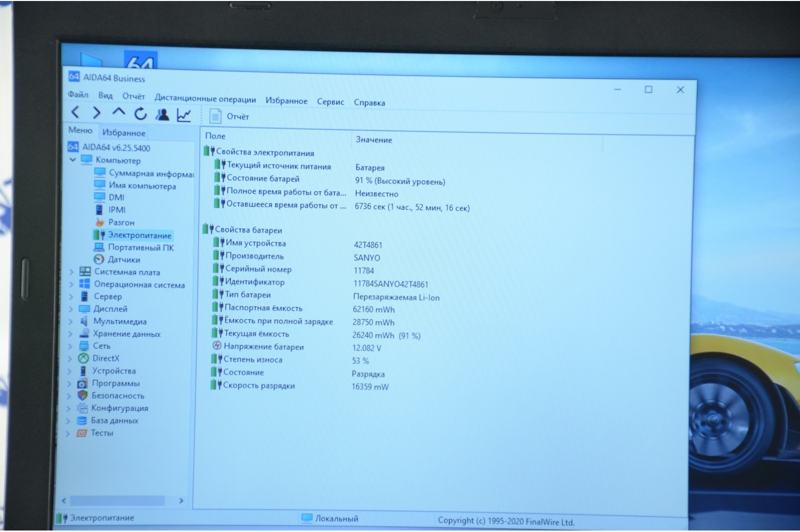800x532 pixels.
Task: Click the tree panel scroll left arrow
Action: point(64,500)
